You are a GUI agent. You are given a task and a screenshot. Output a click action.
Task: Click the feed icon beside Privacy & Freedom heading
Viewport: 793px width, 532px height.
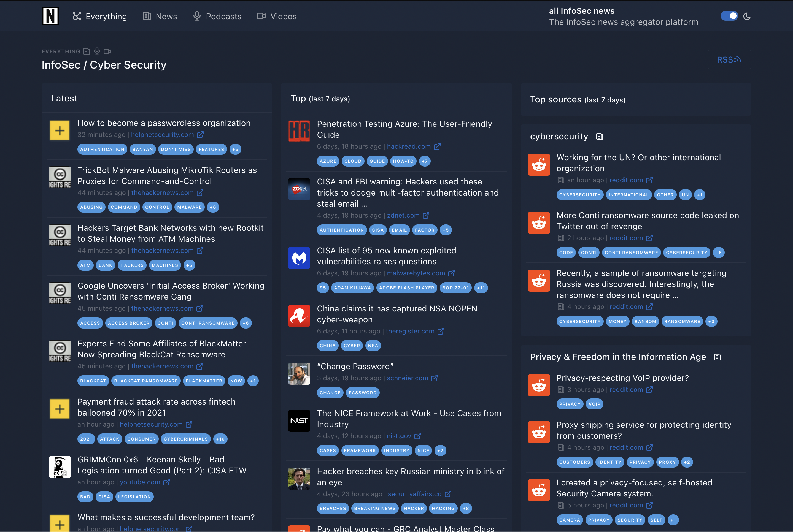click(x=717, y=357)
